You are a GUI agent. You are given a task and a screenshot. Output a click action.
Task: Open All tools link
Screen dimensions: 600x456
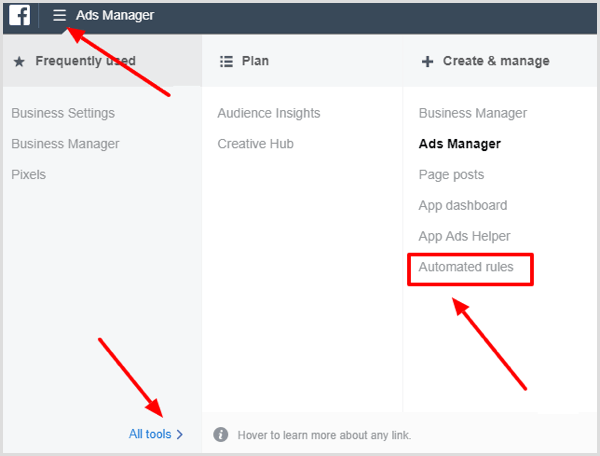click(150, 434)
